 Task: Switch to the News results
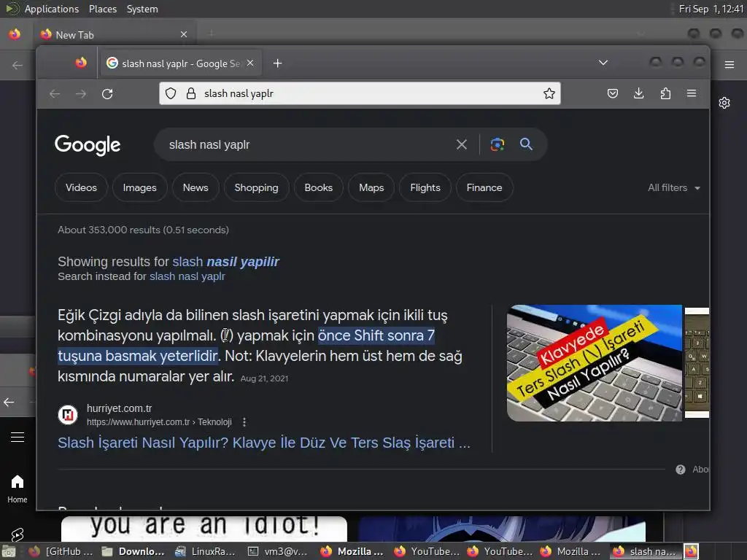(196, 187)
